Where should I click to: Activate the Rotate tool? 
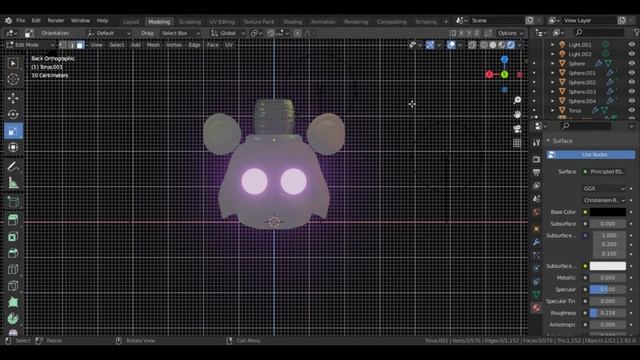13,115
